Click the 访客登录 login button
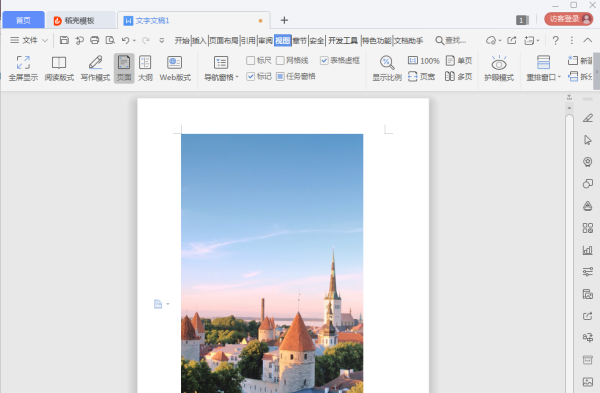The width and height of the screenshot is (600, 393). [x=568, y=19]
